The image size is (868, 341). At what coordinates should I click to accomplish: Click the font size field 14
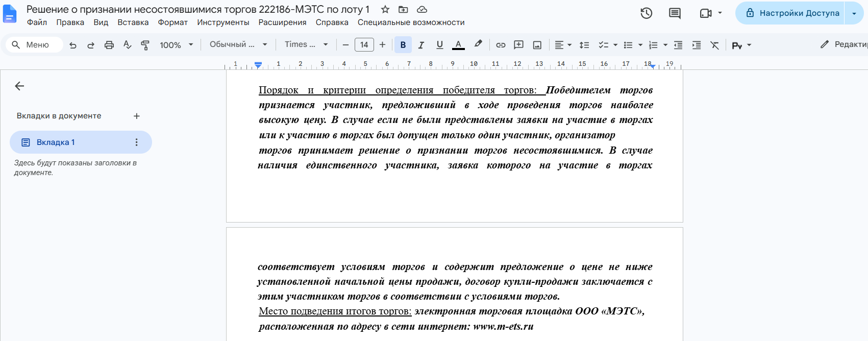364,45
